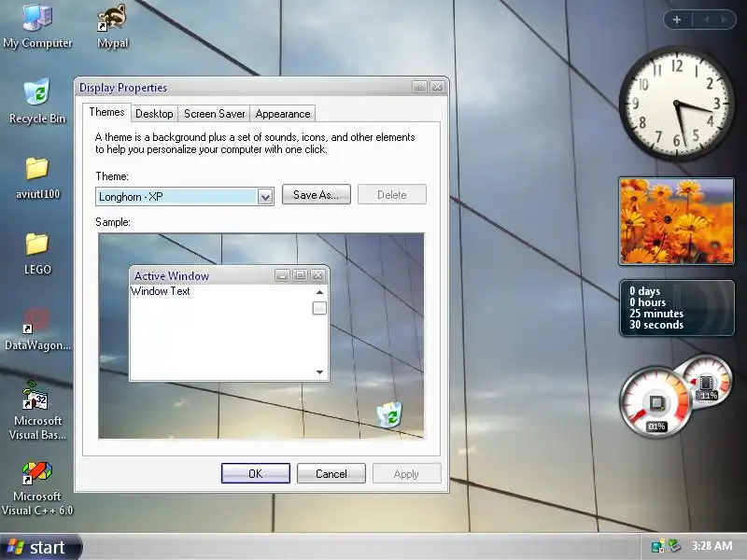747x560 pixels.
Task: Switch to the Screen Saver tab
Action: [x=215, y=114]
